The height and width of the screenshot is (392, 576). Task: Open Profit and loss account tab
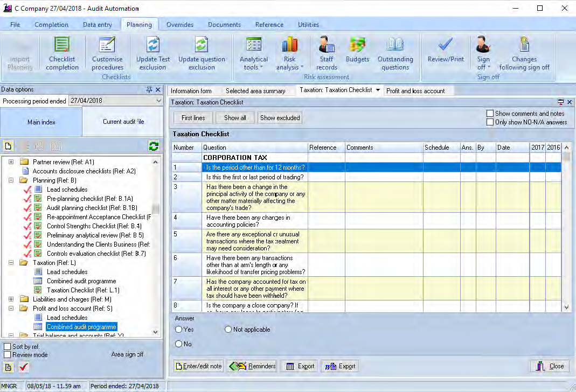pyautogui.click(x=415, y=91)
